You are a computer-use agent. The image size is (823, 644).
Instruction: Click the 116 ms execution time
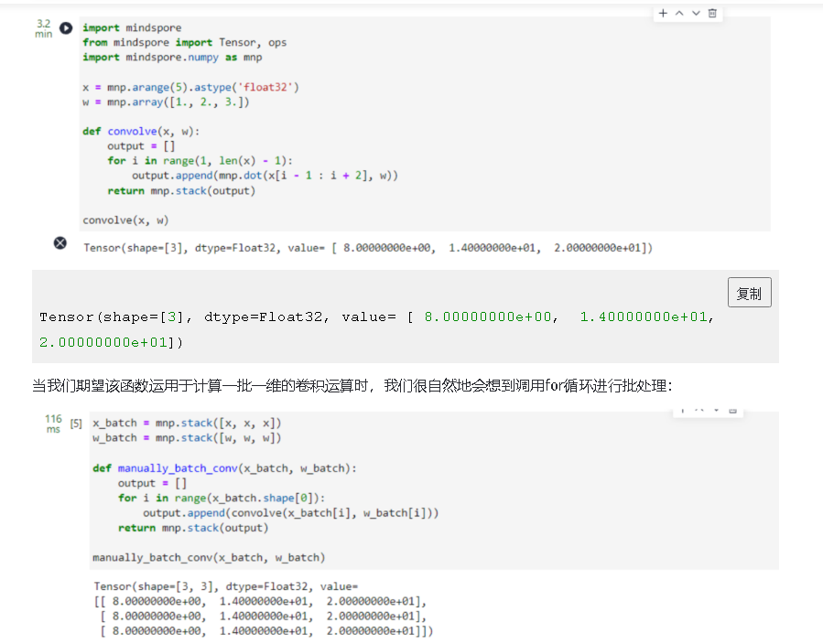point(52,424)
